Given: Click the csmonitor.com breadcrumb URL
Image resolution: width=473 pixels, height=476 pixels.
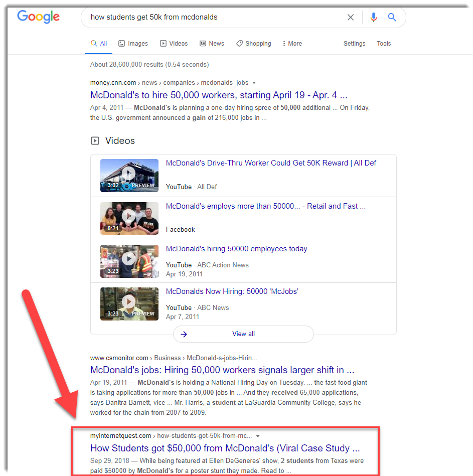Looking at the screenshot, I should click(174, 358).
